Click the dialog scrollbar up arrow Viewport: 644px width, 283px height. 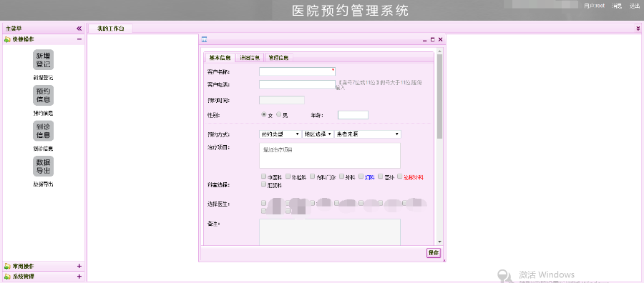[x=439, y=51]
